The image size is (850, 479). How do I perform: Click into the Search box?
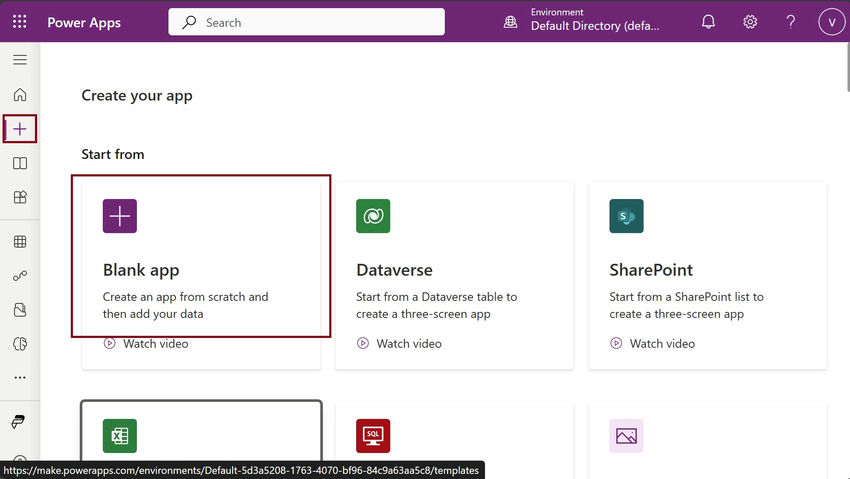coord(306,22)
